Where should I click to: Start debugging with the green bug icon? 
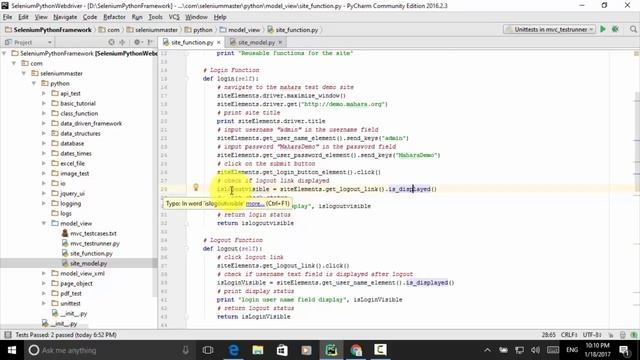[x=615, y=29]
